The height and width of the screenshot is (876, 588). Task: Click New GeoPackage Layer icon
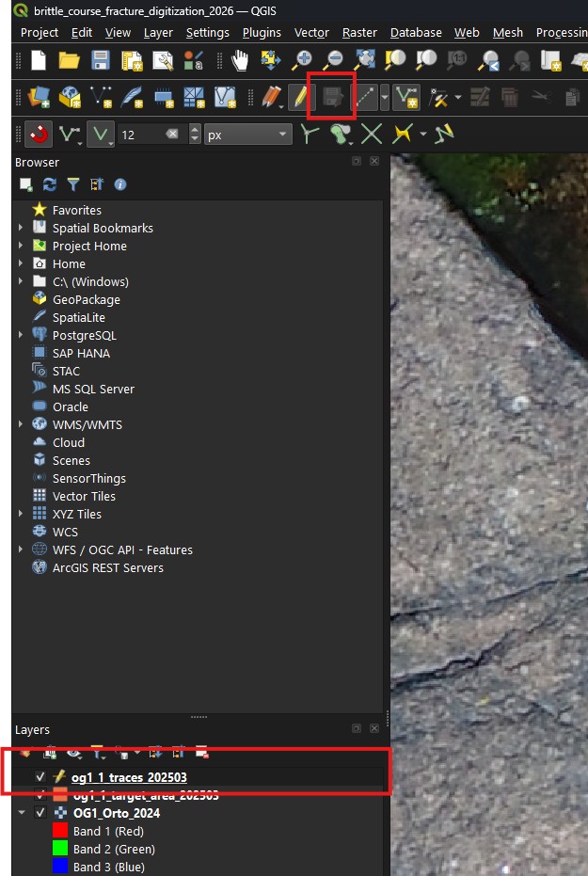coord(70,97)
